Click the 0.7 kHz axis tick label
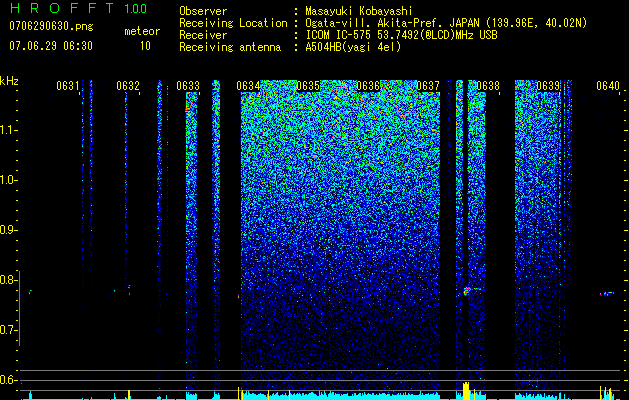 pyautogui.click(x=7, y=330)
